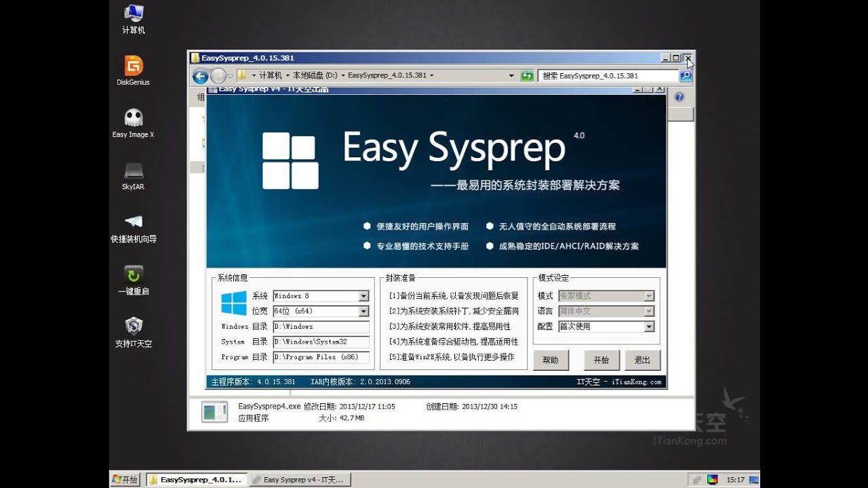Click step [2]为系统安装系统补丁 text
Viewport: 868px width, 488px height.
(x=454, y=311)
